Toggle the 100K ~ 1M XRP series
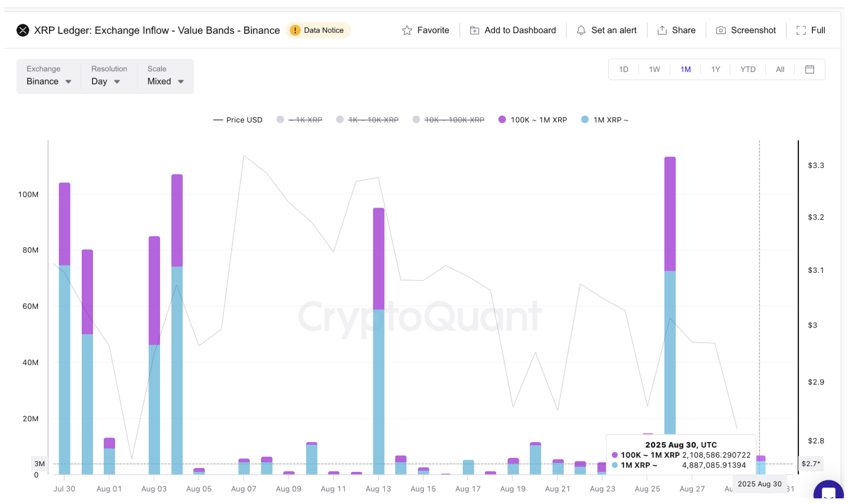849x504 pixels. (x=533, y=120)
